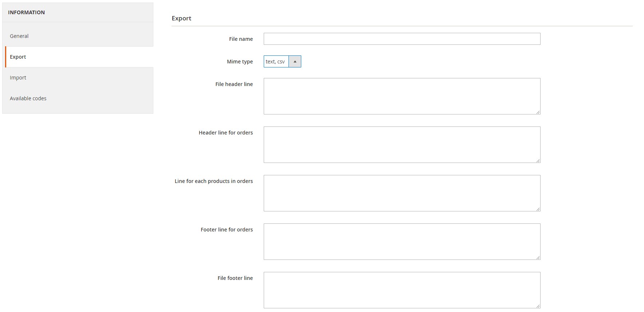This screenshot has width=644, height=312.
Task: Click inside the File header line textarea
Action: point(402,96)
